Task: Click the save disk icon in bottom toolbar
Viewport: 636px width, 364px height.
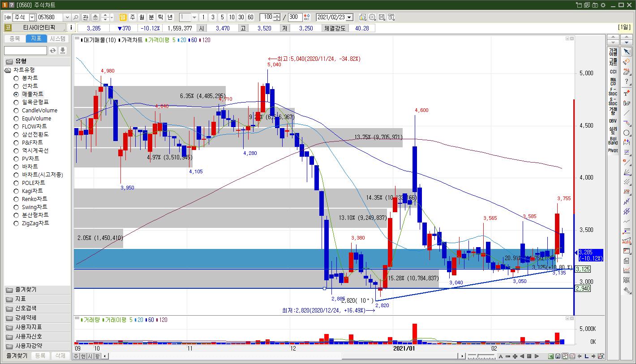Action: point(558,356)
